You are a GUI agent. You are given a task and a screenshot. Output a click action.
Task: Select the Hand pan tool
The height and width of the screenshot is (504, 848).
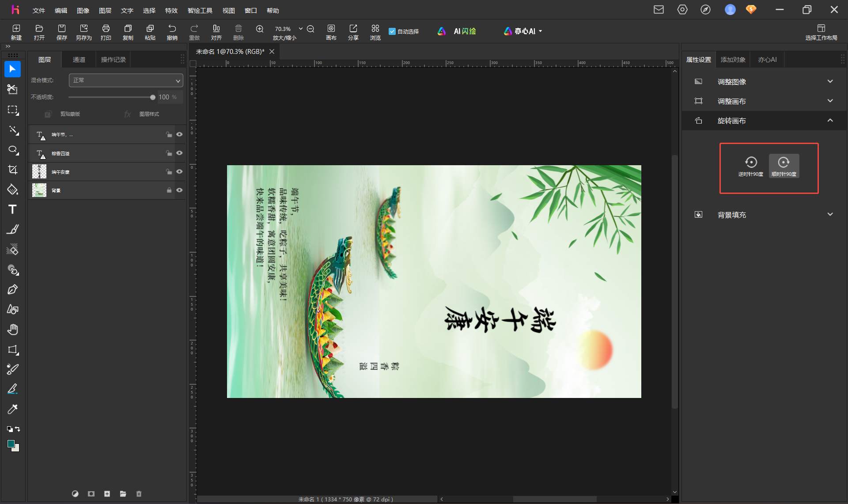click(12, 330)
